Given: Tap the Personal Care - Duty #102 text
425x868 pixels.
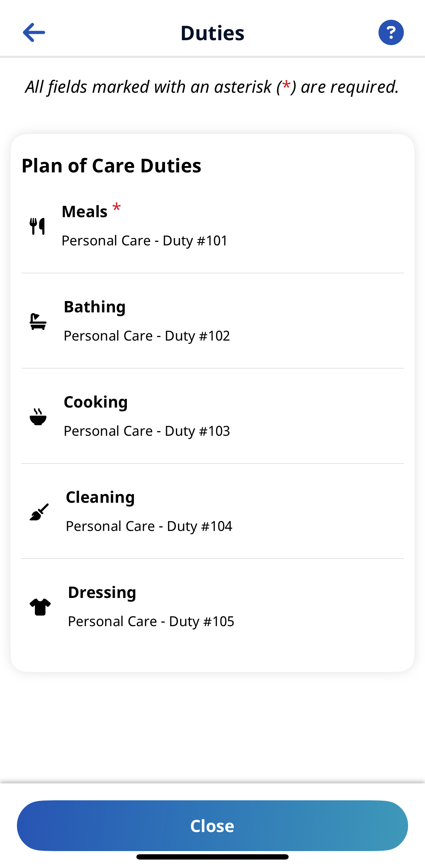Looking at the screenshot, I should [x=147, y=336].
